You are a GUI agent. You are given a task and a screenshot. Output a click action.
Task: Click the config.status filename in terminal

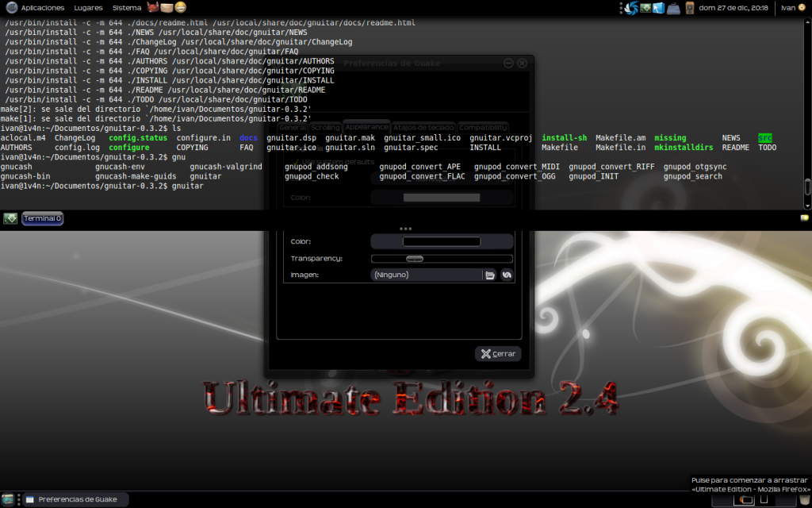138,138
